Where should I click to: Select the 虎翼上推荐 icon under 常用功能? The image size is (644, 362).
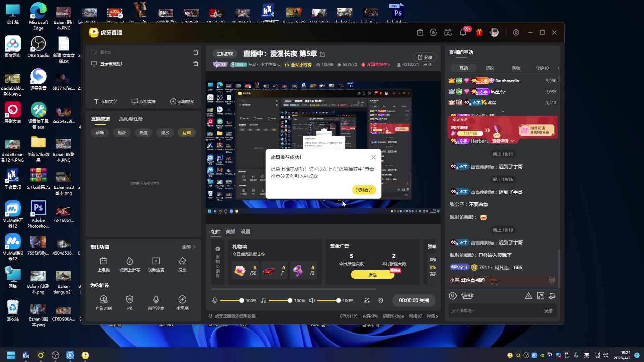point(130,262)
